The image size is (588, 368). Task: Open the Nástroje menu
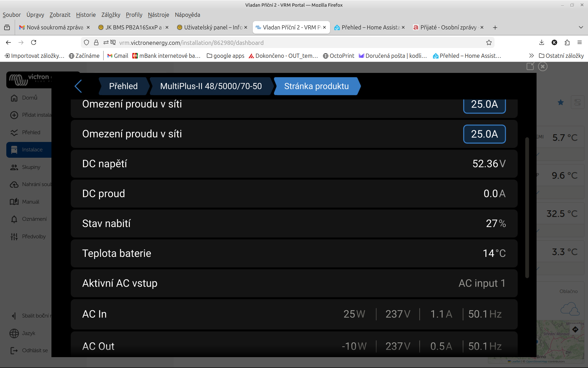point(159,15)
